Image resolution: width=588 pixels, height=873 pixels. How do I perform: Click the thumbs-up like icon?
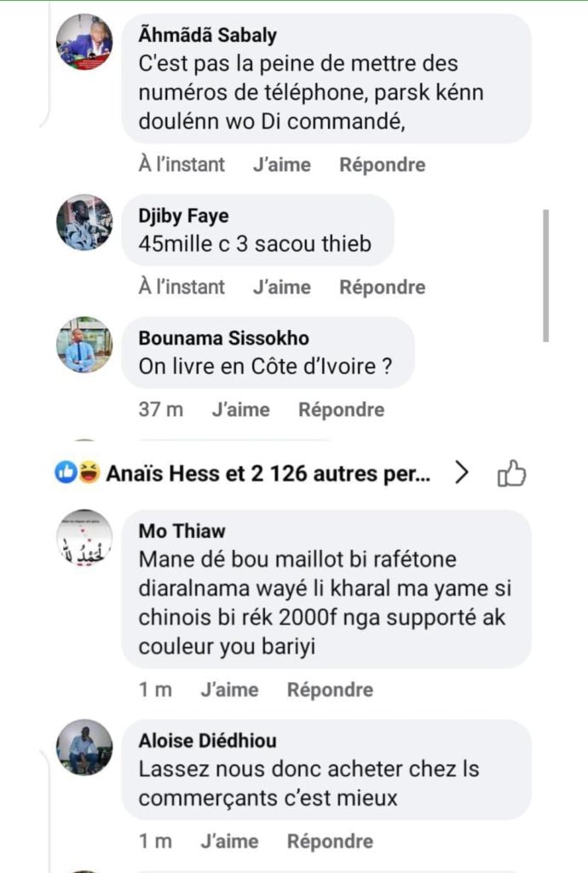pos(511,473)
